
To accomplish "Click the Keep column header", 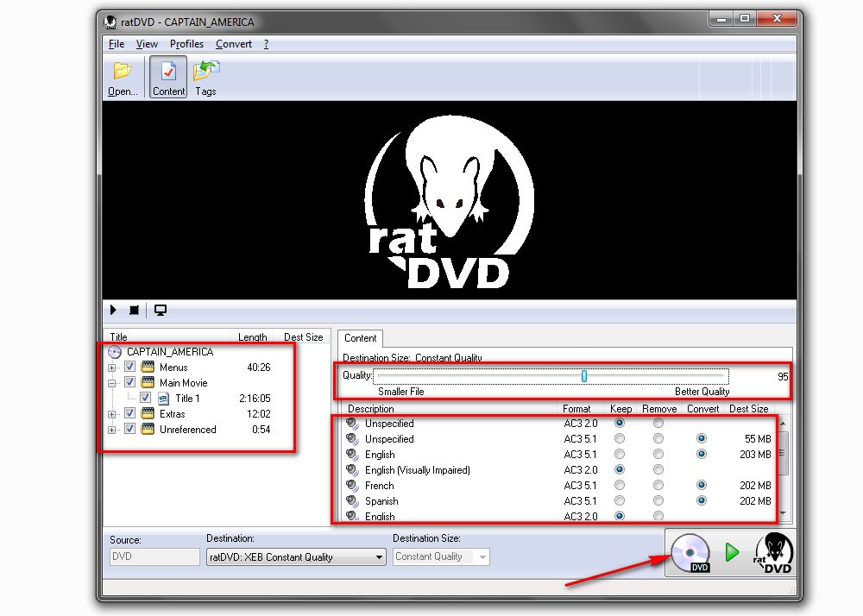I will pos(620,409).
